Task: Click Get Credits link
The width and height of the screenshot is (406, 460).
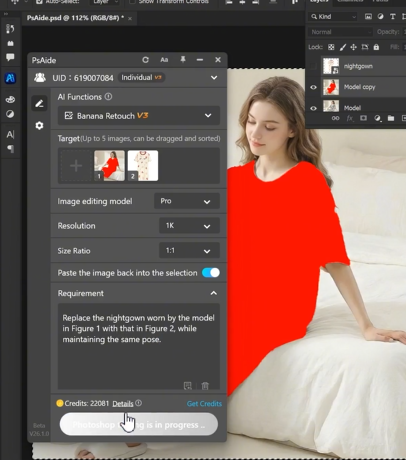Action: 204,404
